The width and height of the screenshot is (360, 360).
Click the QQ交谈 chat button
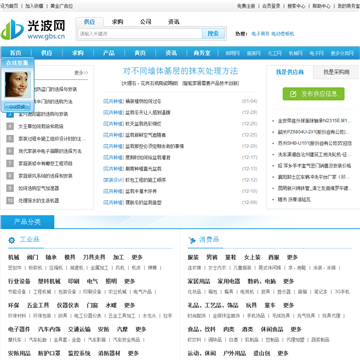(17, 107)
